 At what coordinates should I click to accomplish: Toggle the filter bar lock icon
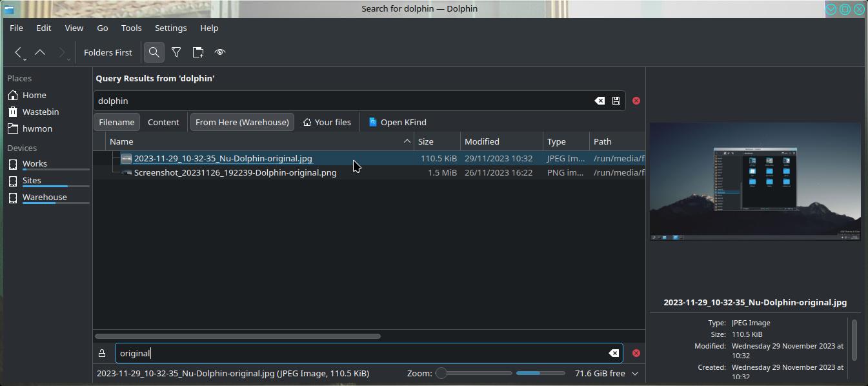click(102, 353)
